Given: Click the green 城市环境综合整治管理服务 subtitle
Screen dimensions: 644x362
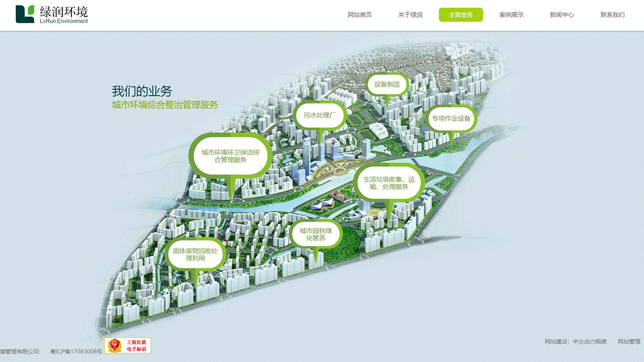Looking at the screenshot, I should tap(165, 105).
